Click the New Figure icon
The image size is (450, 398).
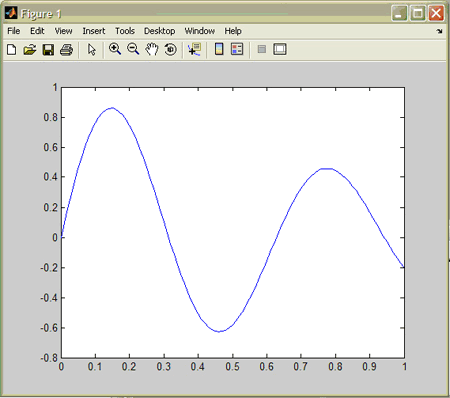[12, 50]
